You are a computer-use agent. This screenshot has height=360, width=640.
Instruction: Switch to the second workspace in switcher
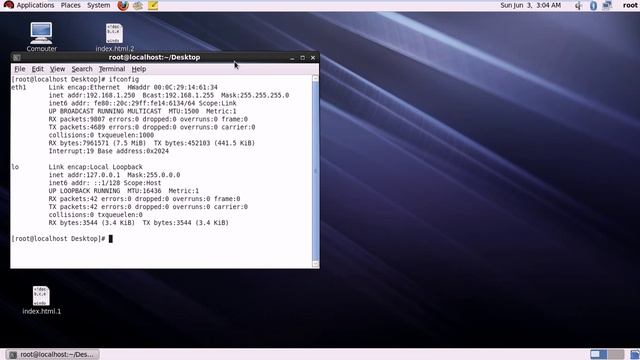click(x=616, y=354)
